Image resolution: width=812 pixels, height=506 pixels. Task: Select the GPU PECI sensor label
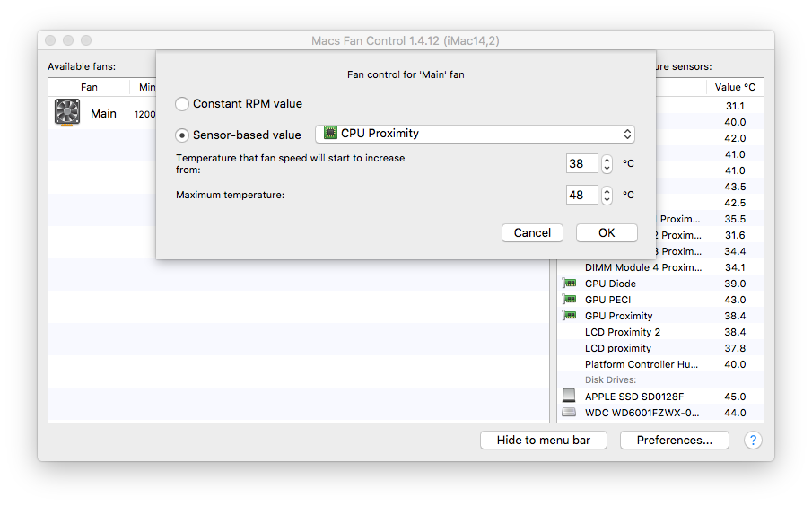(608, 300)
